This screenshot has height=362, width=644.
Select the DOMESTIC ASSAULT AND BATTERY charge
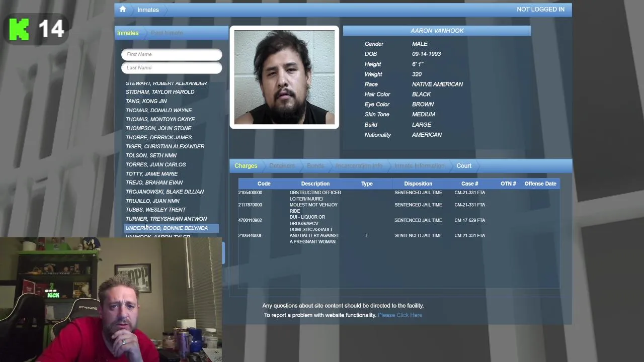(x=314, y=235)
